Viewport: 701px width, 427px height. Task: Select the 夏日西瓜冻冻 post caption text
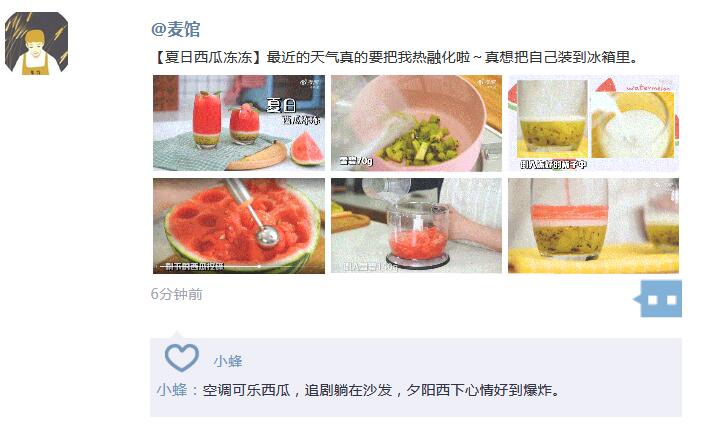396,57
